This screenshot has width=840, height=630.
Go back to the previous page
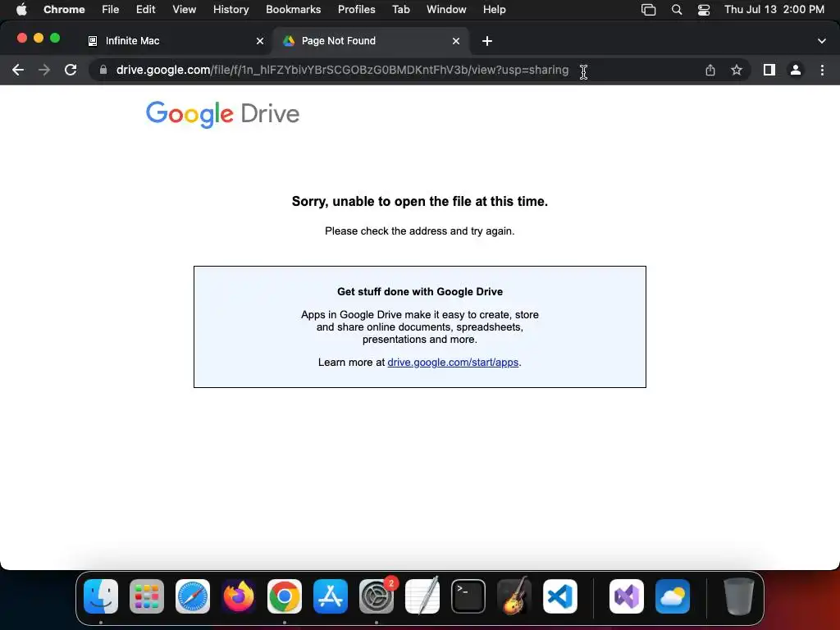18,71
